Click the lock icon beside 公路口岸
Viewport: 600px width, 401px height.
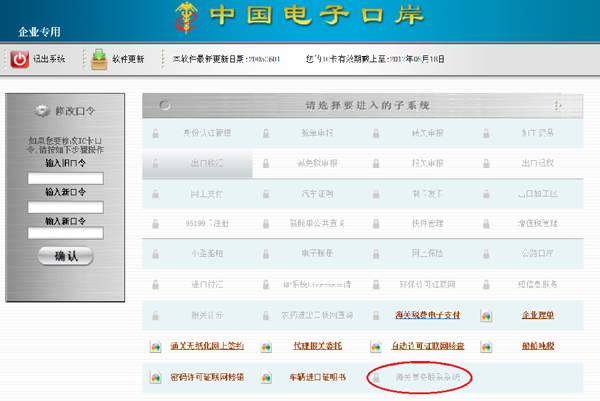click(486, 254)
